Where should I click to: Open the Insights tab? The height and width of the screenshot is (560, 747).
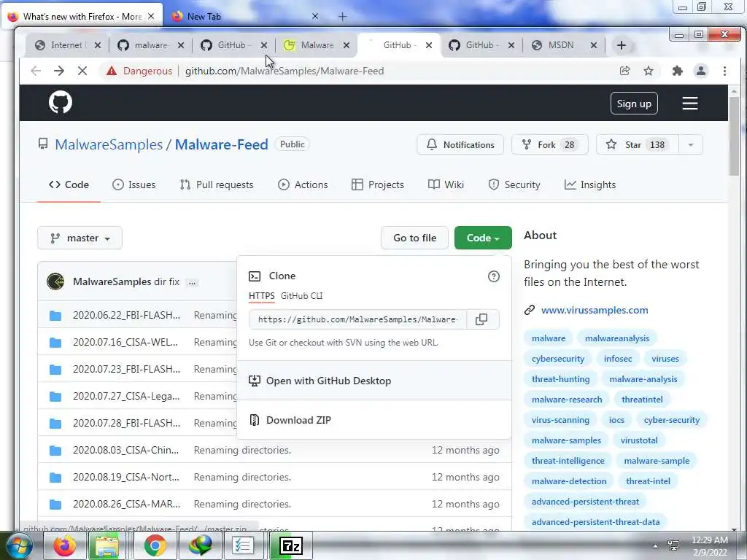(589, 184)
